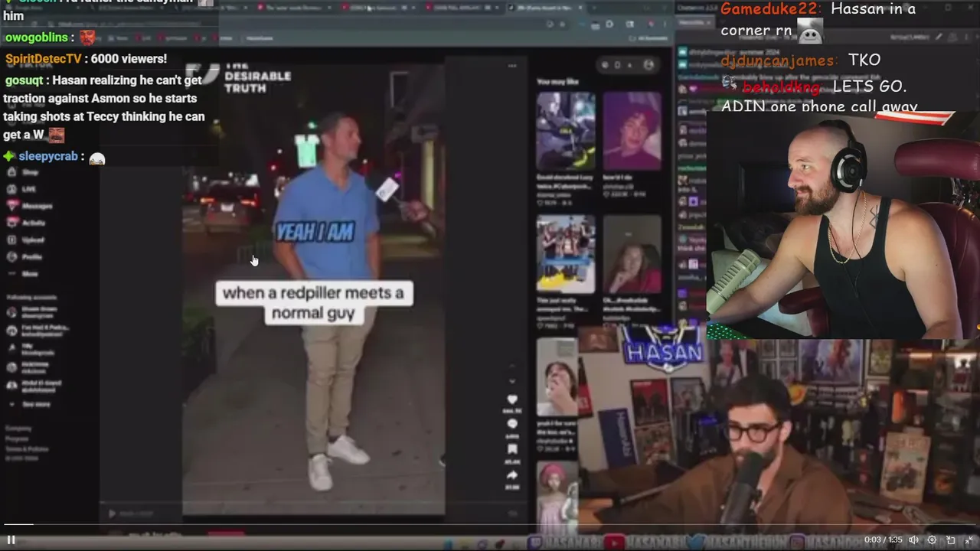Open Profile in the TikTok sidebar
Image resolution: width=980 pixels, height=551 pixels.
pos(24,256)
